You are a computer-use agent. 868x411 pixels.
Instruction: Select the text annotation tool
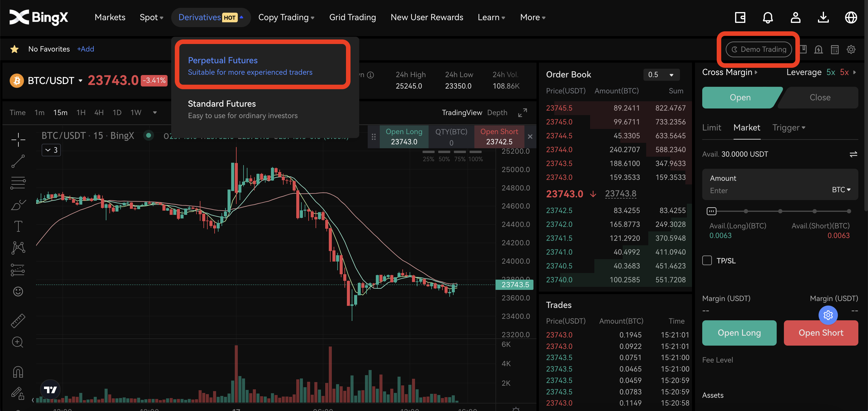pyautogui.click(x=18, y=226)
